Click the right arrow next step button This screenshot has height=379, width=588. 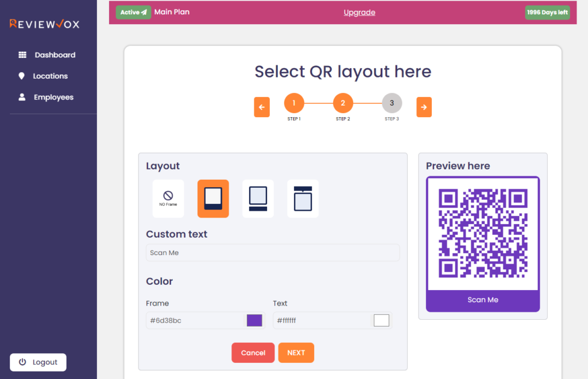coord(424,107)
